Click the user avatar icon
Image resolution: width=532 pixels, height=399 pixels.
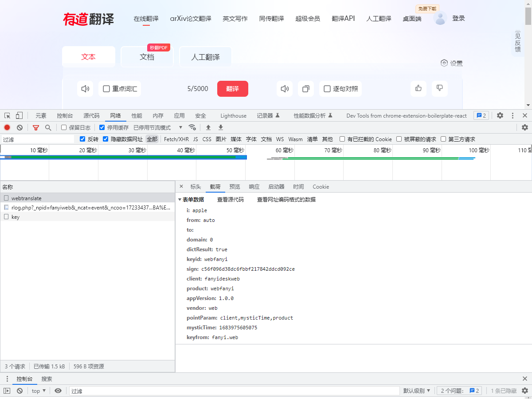(440, 18)
